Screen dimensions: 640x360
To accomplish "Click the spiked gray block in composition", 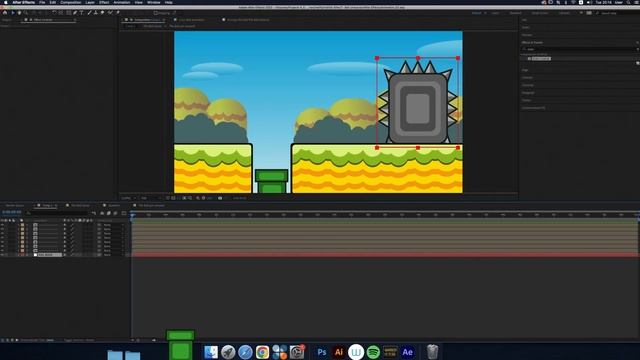I will pos(418,102).
